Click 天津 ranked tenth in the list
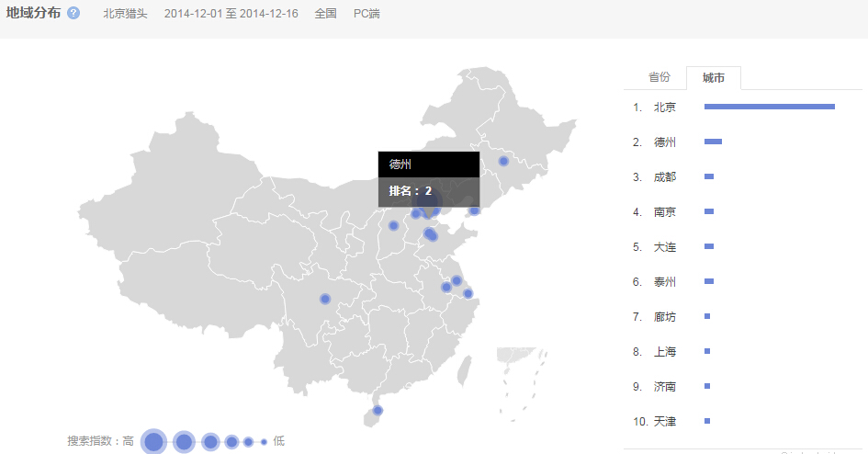Screen dimensions: 868x454 point(664,422)
